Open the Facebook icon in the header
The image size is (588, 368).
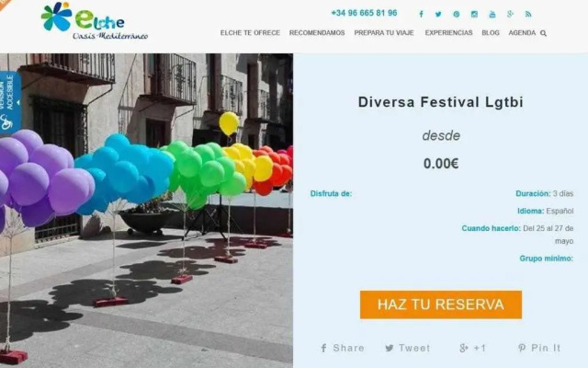tap(421, 15)
